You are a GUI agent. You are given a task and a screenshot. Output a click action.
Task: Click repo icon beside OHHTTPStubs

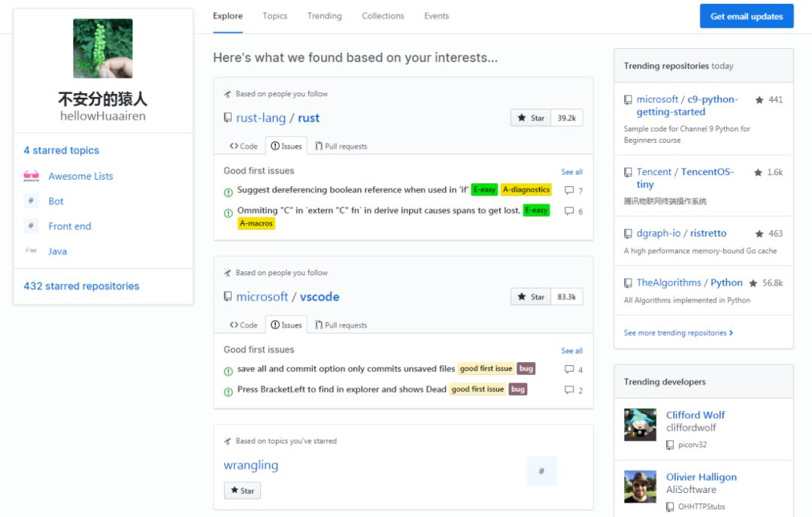click(x=670, y=507)
